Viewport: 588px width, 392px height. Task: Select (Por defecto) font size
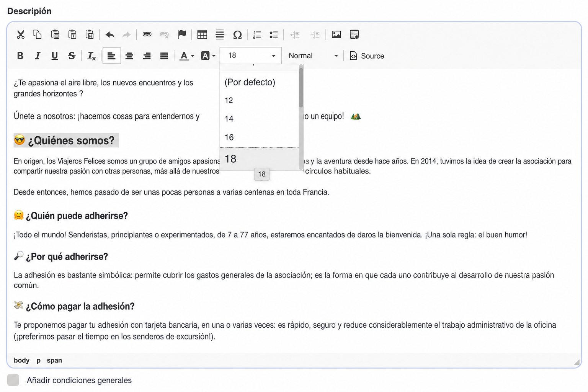pyautogui.click(x=259, y=82)
